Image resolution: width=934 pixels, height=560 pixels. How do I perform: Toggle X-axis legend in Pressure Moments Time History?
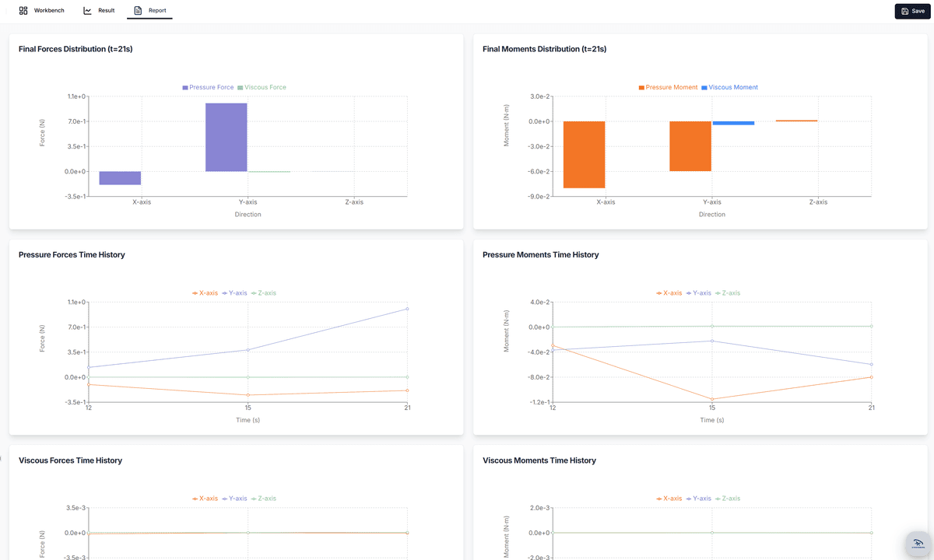coord(669,293)
